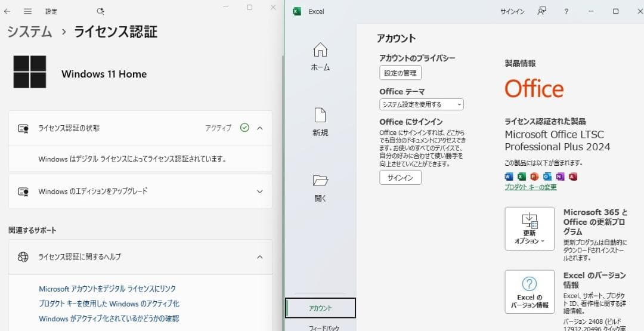This screenshot has height=331, width=644.
Task: Expand the Windows のエディションをアップグレード section
Action: point(259,191)
